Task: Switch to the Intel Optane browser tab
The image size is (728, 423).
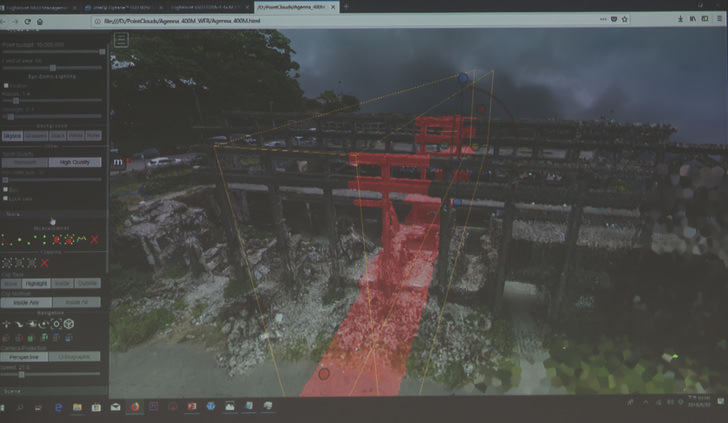Action: tap(124, 7)
